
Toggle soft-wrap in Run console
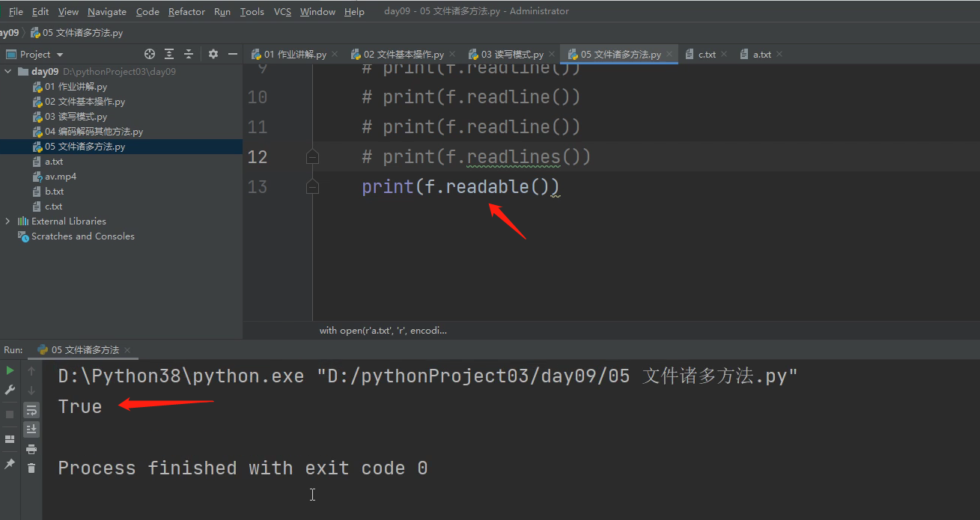[x=31, y=410]
